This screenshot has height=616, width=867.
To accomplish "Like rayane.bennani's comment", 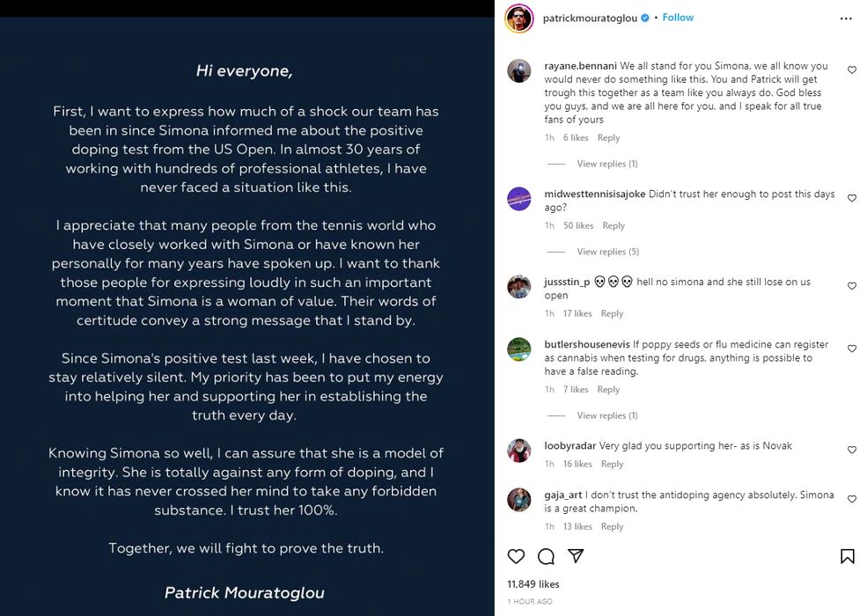I will (x=851, y=70).
